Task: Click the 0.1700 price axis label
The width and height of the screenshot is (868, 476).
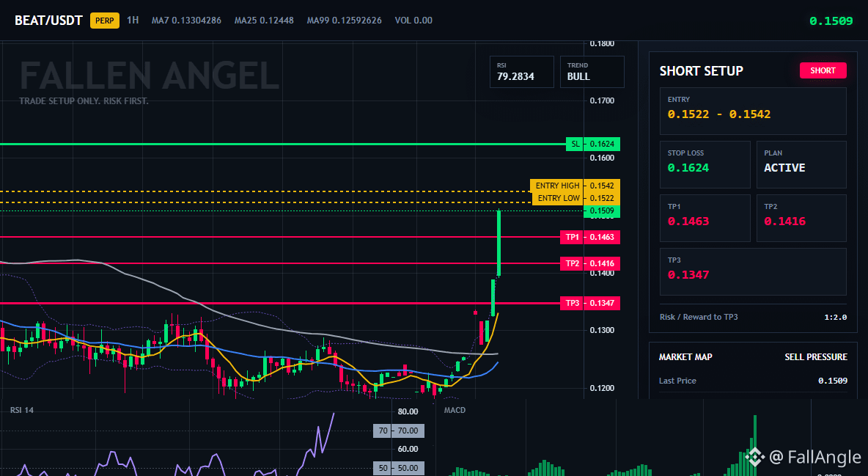Action: (603, 100)
